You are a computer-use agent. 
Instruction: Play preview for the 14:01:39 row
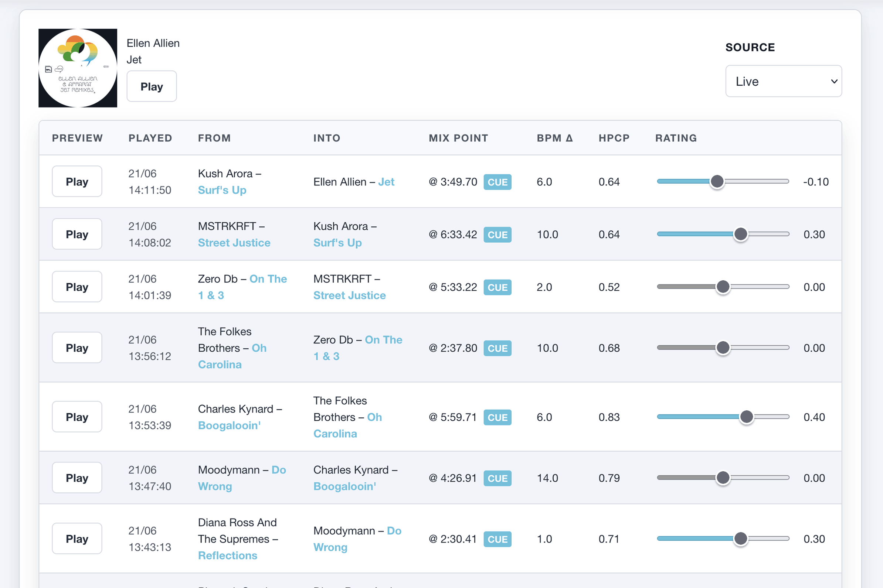point(77,287)
